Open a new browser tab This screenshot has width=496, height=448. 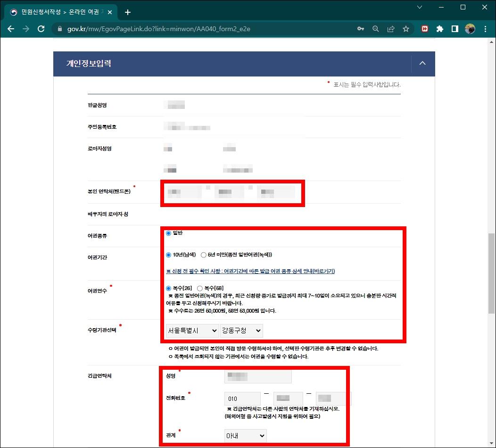click(x=127, y=12)
